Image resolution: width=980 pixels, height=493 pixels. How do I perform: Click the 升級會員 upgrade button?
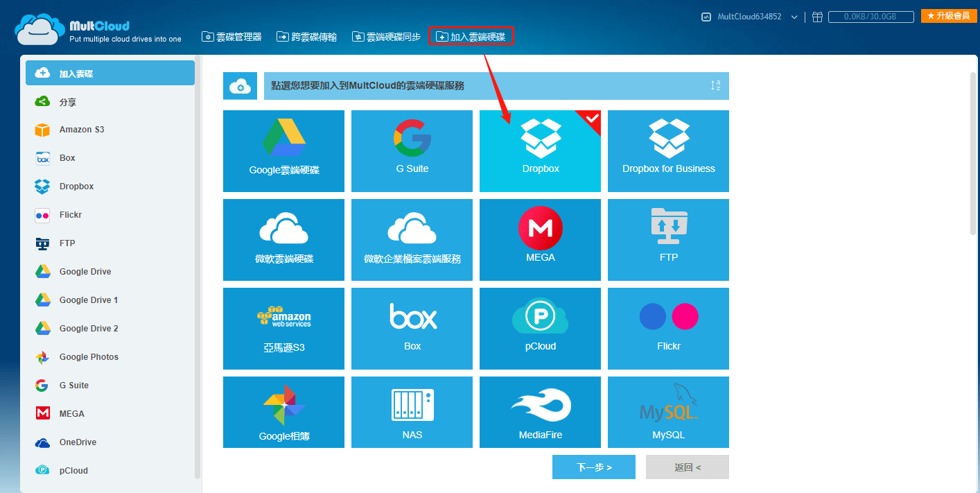(949, 15)
